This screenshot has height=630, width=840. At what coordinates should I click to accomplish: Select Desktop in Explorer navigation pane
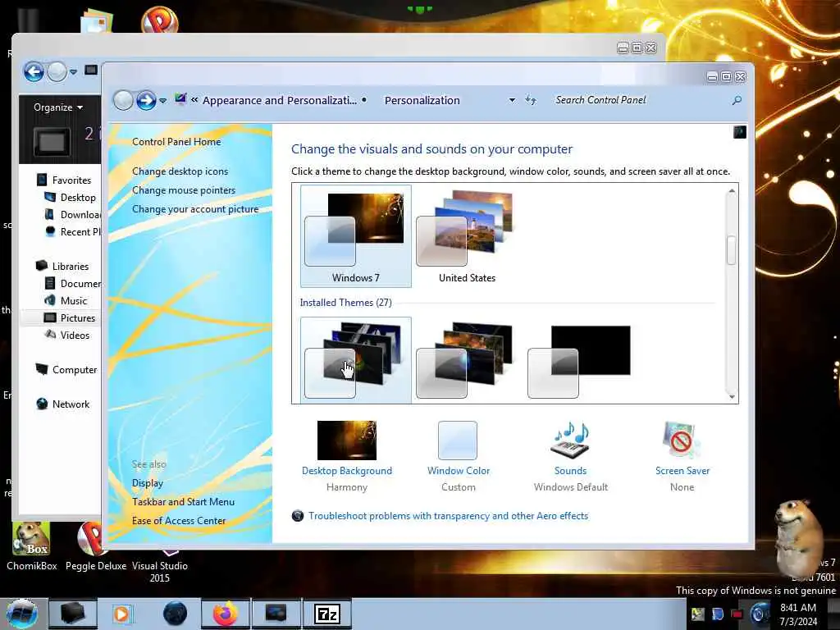[78, 197]
